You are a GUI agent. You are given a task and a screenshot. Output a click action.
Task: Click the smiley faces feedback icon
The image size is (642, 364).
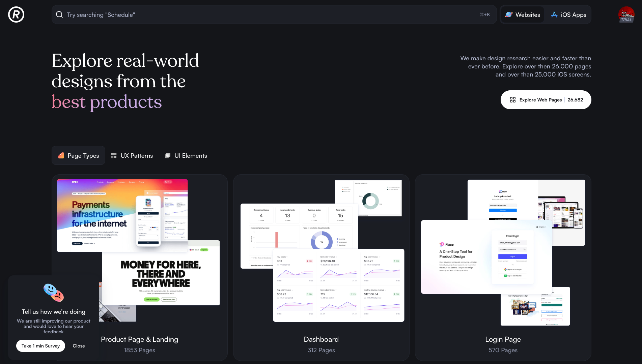pyautogui.click(x=53, y=292)
